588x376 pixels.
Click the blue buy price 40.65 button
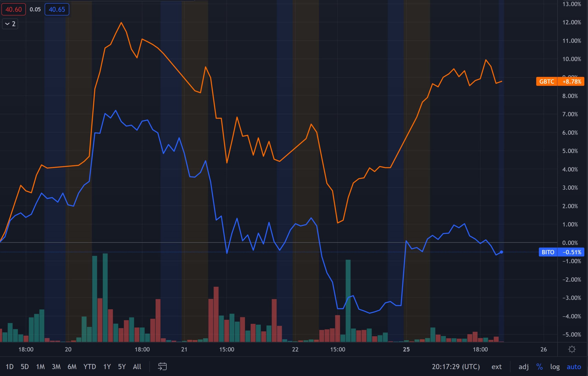pos(57,9)
